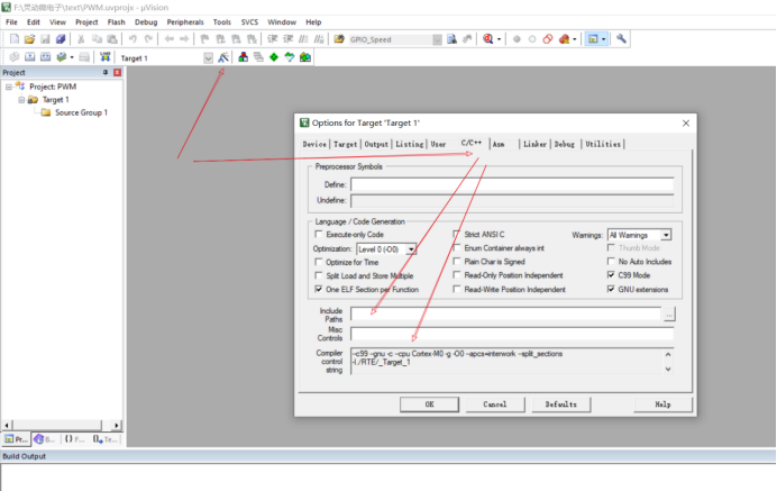Click the Manage Run-Time Environment green diamond
The height and width of the screenshot is (491, 778).
click(x=273, y=57)
